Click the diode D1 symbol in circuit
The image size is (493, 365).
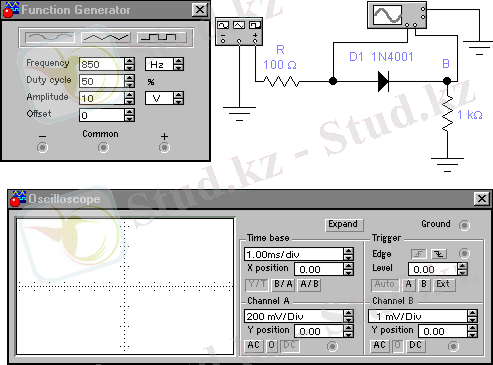coord(383,81)
